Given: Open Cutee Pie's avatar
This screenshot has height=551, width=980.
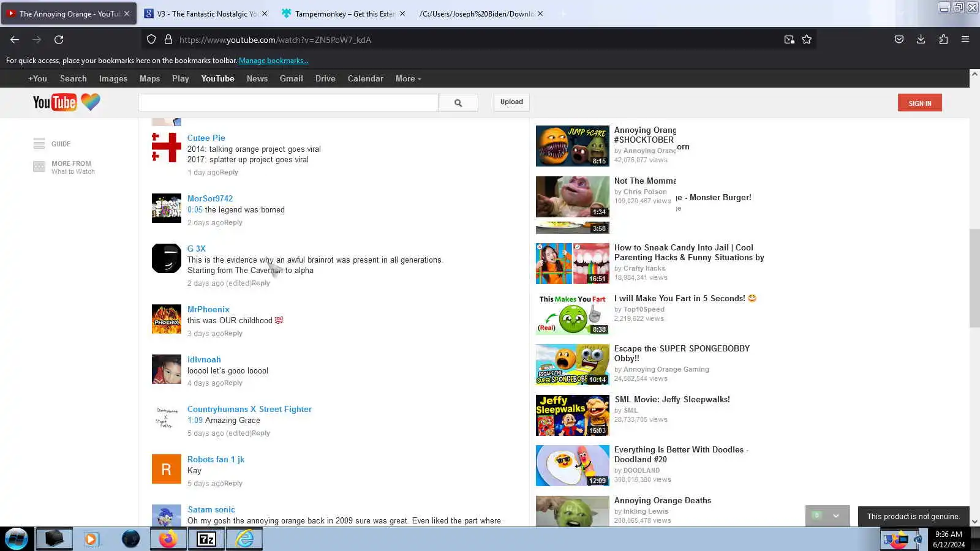Looking at the screenshot, I should pos(167,148).
